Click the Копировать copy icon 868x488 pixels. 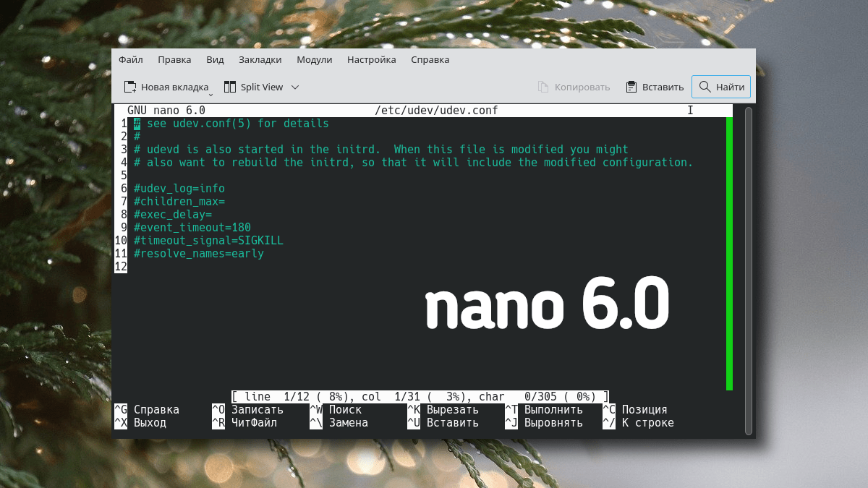click(543, 87)
